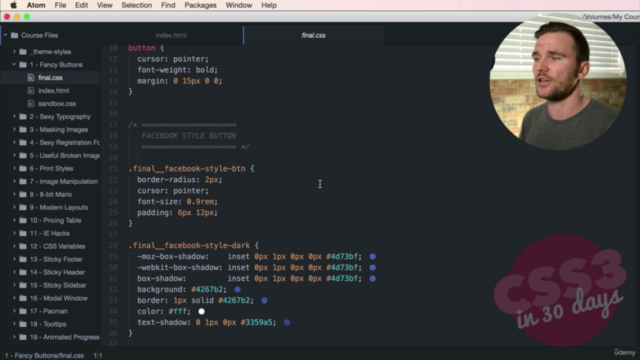Open the Find menu
This screenshot has width=640, height=360.
coord(168,5)
